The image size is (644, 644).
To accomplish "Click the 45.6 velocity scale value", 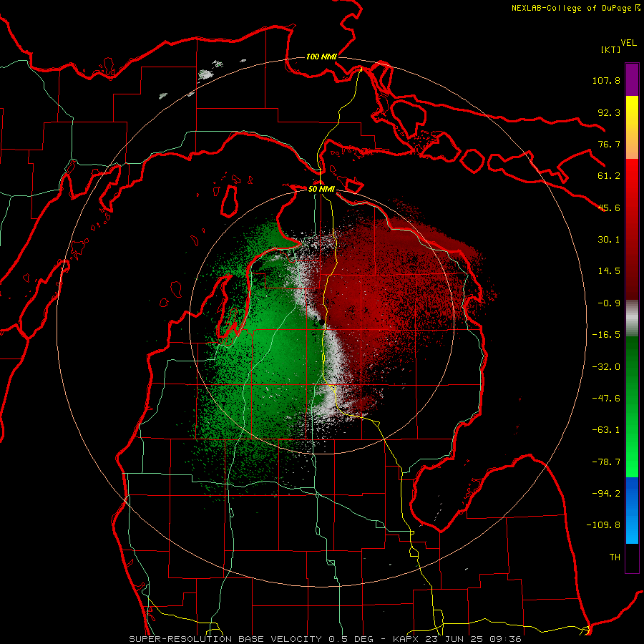I will coord(609,208).
